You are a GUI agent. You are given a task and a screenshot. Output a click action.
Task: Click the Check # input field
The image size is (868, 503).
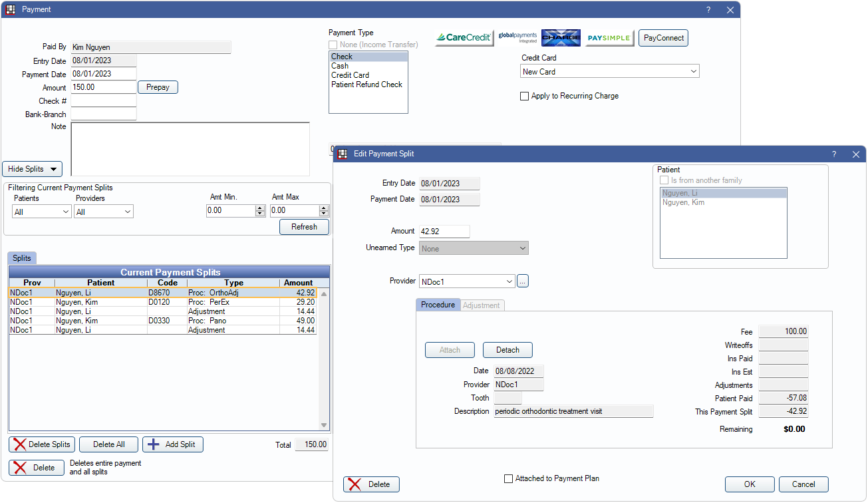(x=103, y=101)
